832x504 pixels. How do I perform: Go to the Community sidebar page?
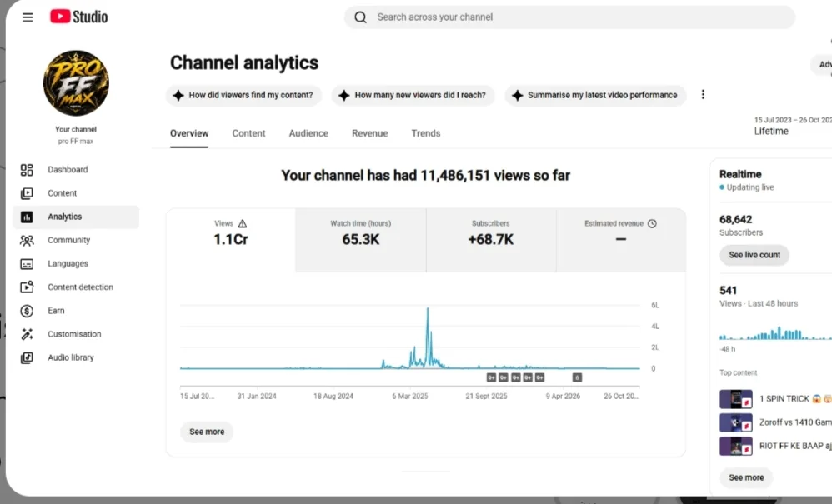pyautogui.click(x=76, y=240)
